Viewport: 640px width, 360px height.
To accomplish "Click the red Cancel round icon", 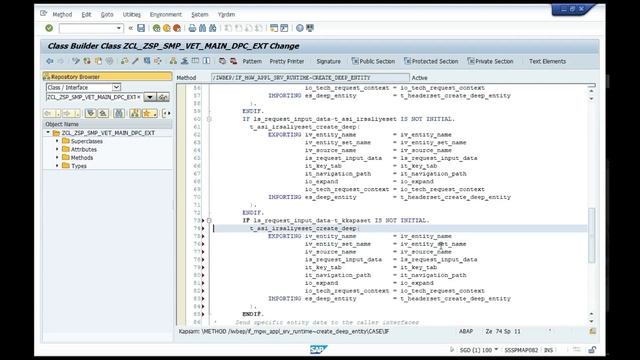I will point(177,28).
